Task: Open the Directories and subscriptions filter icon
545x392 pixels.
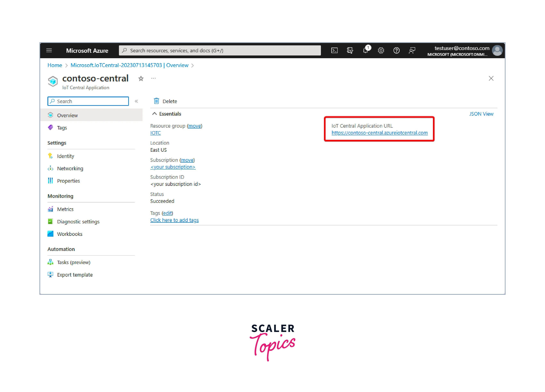Action: pos(350,51)
